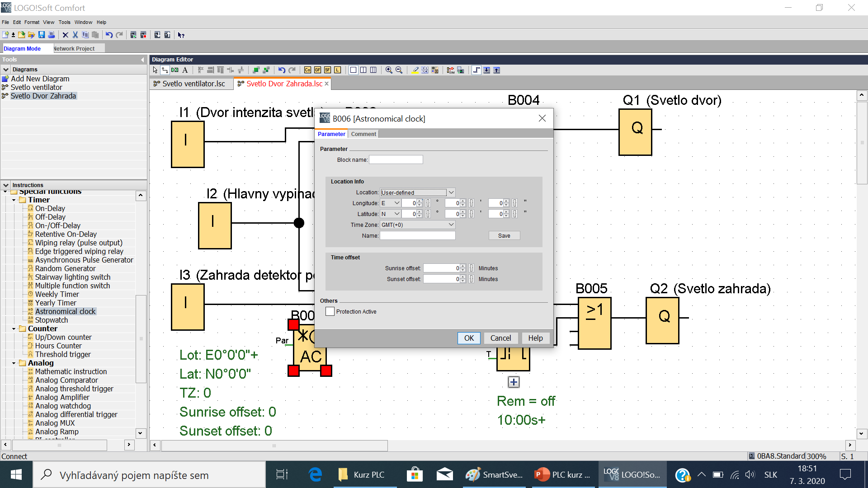Open the Constants (Co) toolbar icon

pos(307,70)
